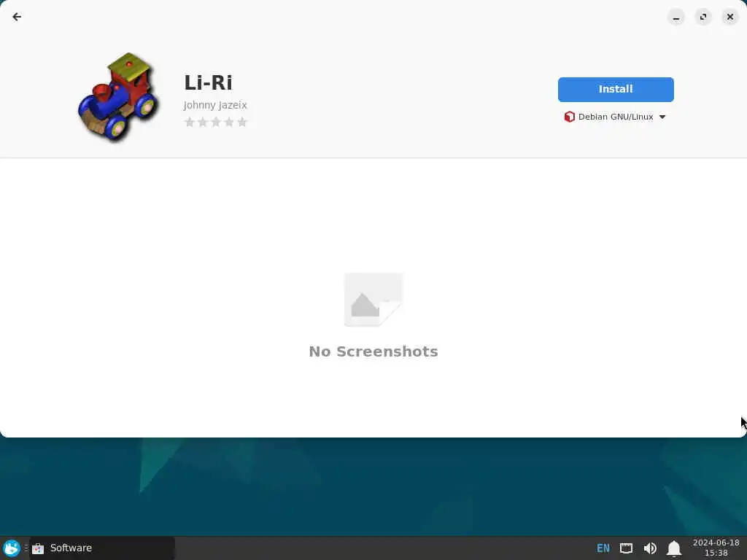Select Software task in the taskbar
This screenshot has width=747, height=560.
coord(102,548)
